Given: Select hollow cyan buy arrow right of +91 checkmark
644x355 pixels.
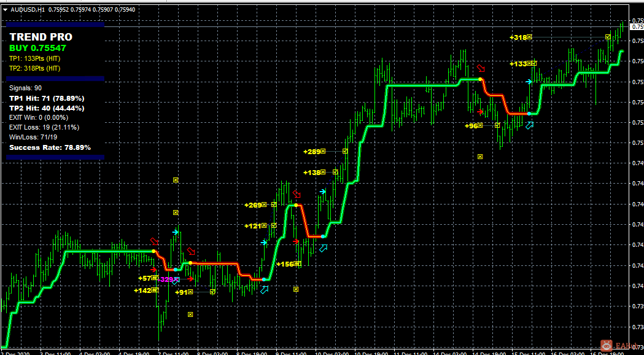Looking at the screenshot, I should point(264,290).
